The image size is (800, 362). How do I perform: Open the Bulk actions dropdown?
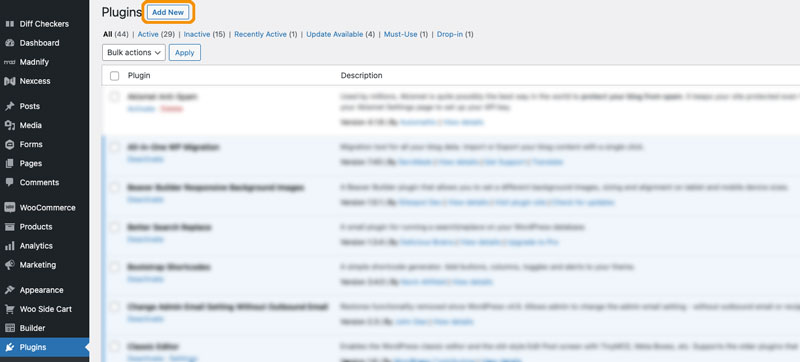click(x=134, y=53)
